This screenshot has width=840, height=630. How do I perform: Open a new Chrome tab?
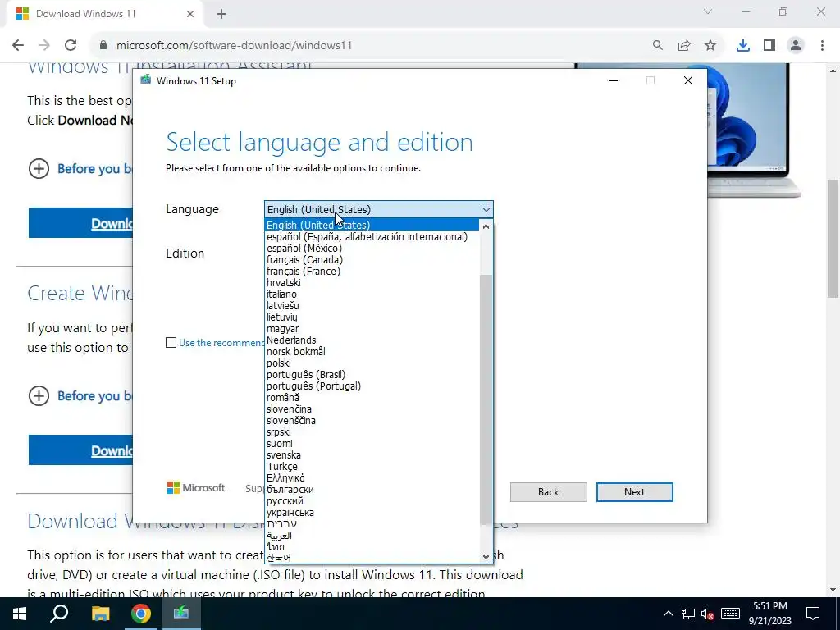pyautogui.click(x=221, y=14)
